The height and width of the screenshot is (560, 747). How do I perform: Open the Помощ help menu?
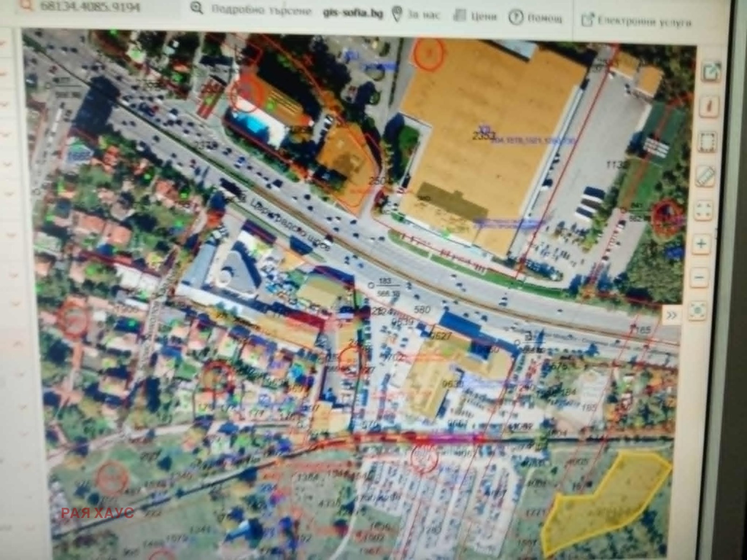536,18
